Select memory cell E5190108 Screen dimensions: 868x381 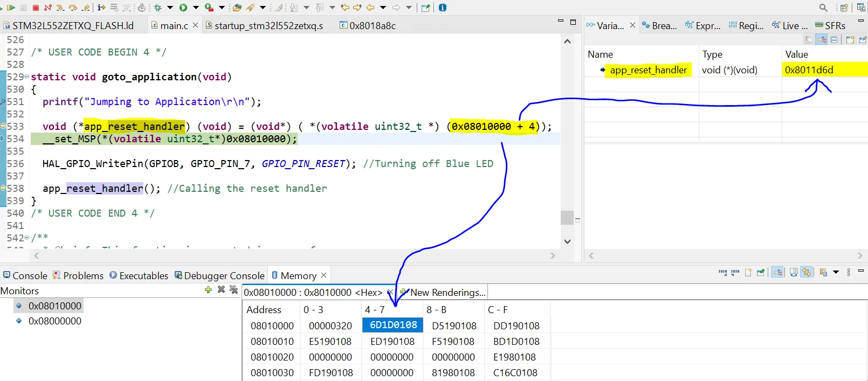pyautogui.click(x=330, y=342)
